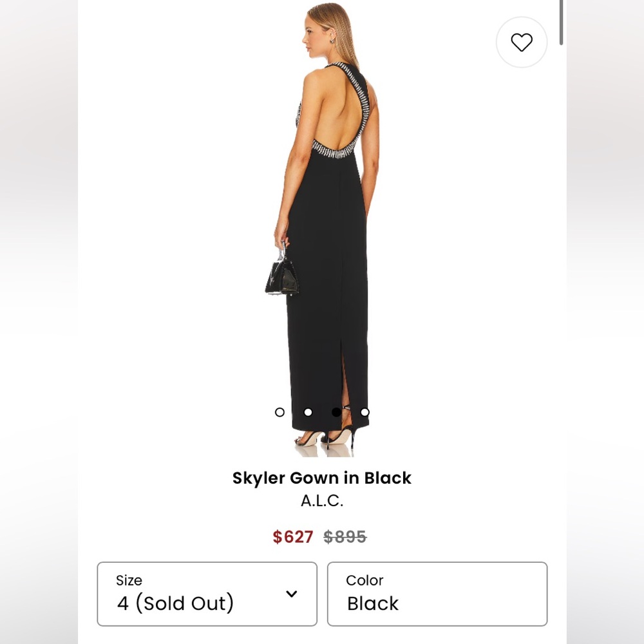This screenshot has height=644, width=644.
Task: Select the fourth carousel dot
Action: click(365, 412)
